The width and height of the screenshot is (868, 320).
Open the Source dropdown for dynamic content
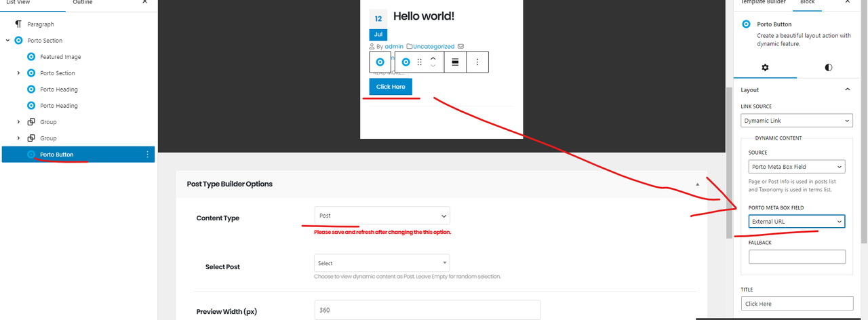pos(797,167)
